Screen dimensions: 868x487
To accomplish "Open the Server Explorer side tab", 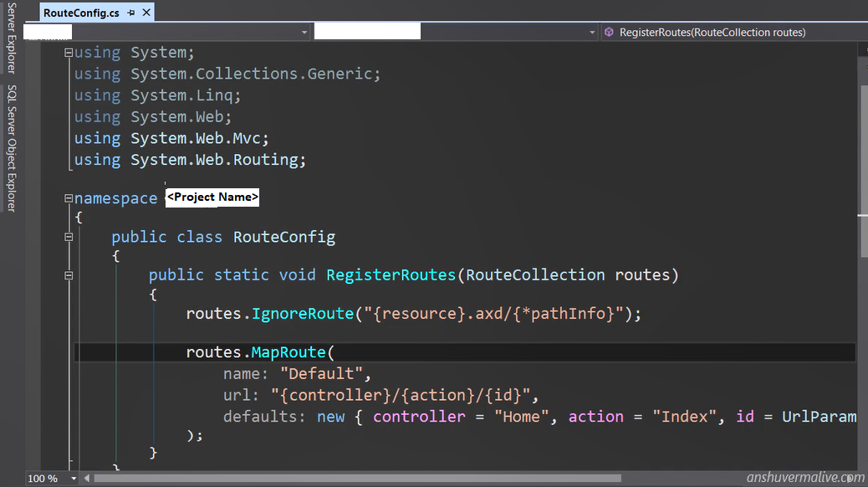I will click(x=11, y=38).
